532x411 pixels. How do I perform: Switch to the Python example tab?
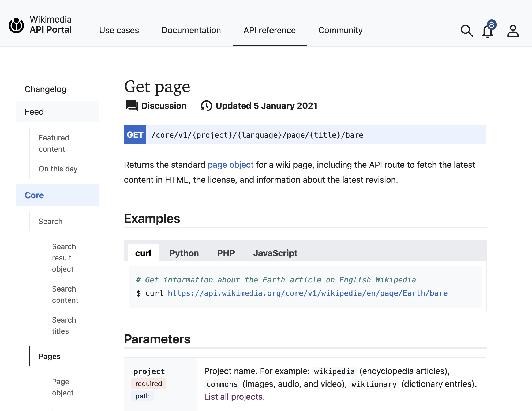(184, 253)
